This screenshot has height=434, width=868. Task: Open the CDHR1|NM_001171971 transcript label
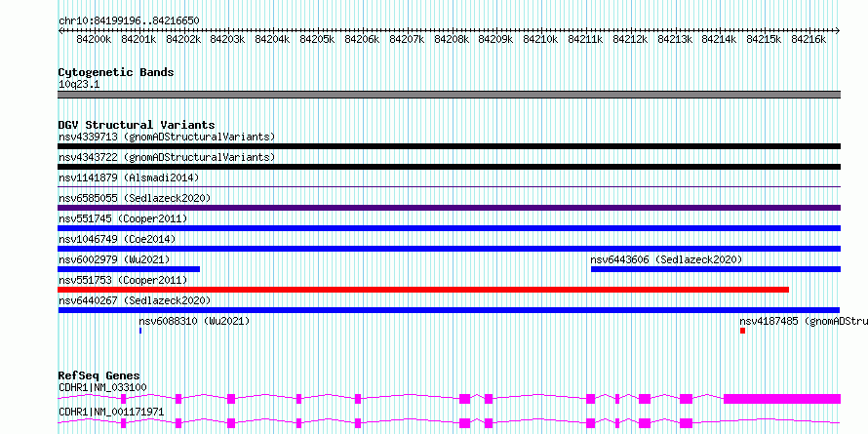point(111,412)
